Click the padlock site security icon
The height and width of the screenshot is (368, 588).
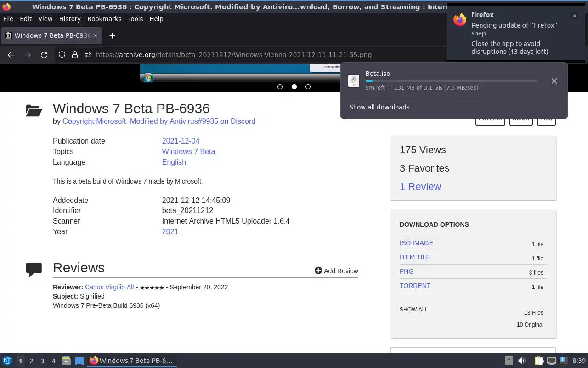[75, 55]
